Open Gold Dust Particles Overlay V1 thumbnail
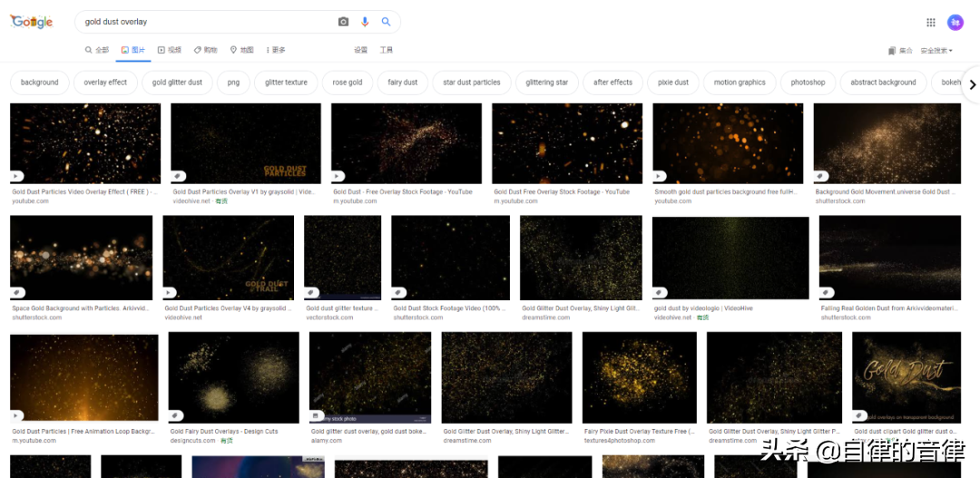Screen dimensions: 980x478 pyautogui.click(x=246, y=143)
